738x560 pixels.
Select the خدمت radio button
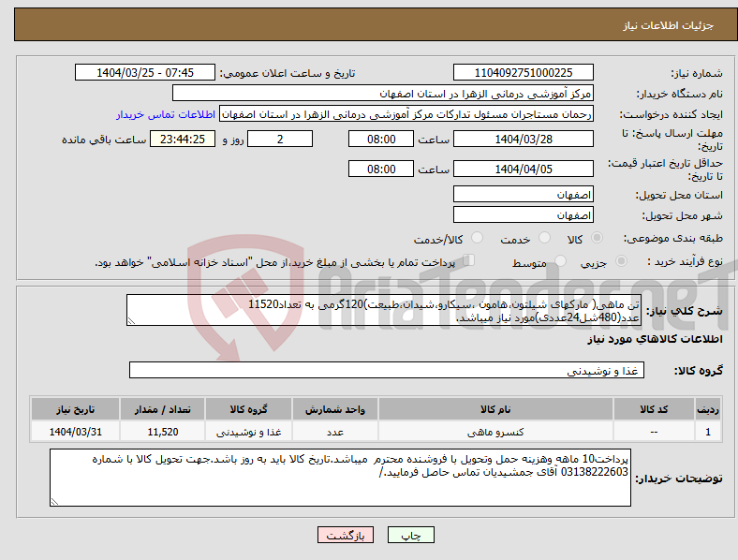click(544, 238)
